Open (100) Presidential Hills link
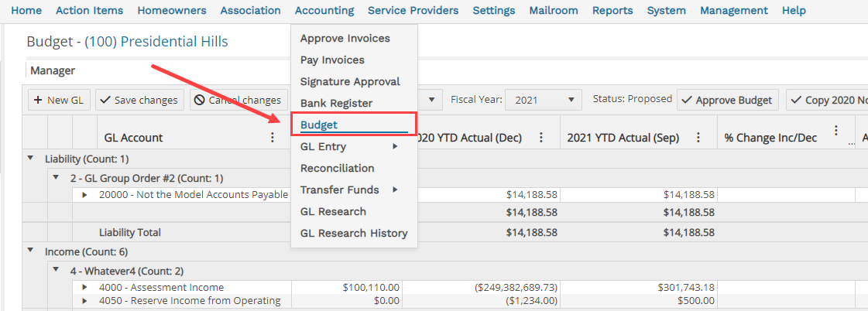Image resolution: width=868 pixels, height=311 pixels. (x=156, y=42)
